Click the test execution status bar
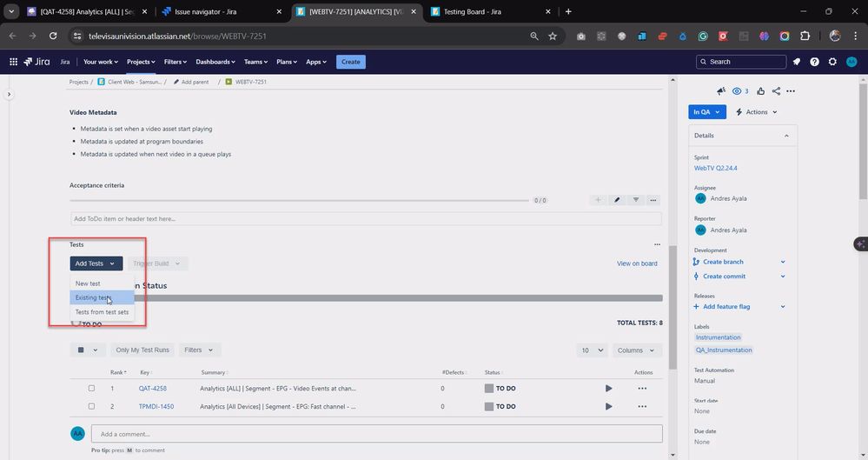868x460 pixels. click(x=398, y=298)
